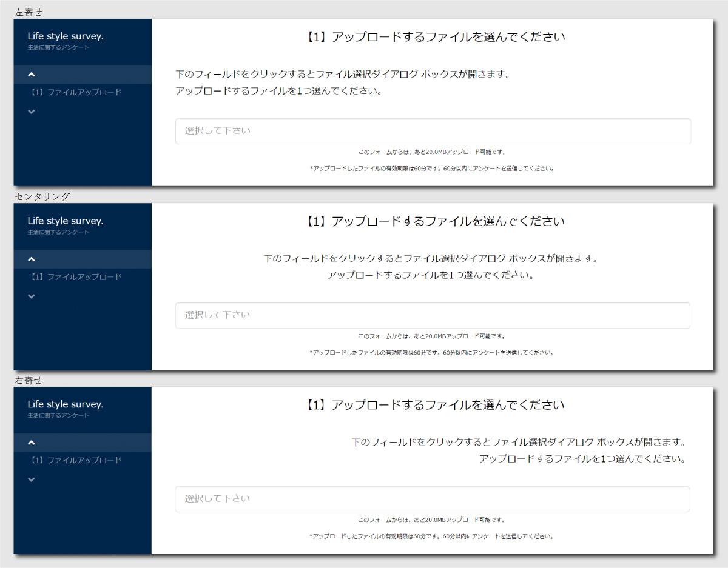Image resolution: width=728 pixels, height=568 pixels.
Task: Click the Life style survey. title in the 左寄せ panel
Action: point(66,36)
